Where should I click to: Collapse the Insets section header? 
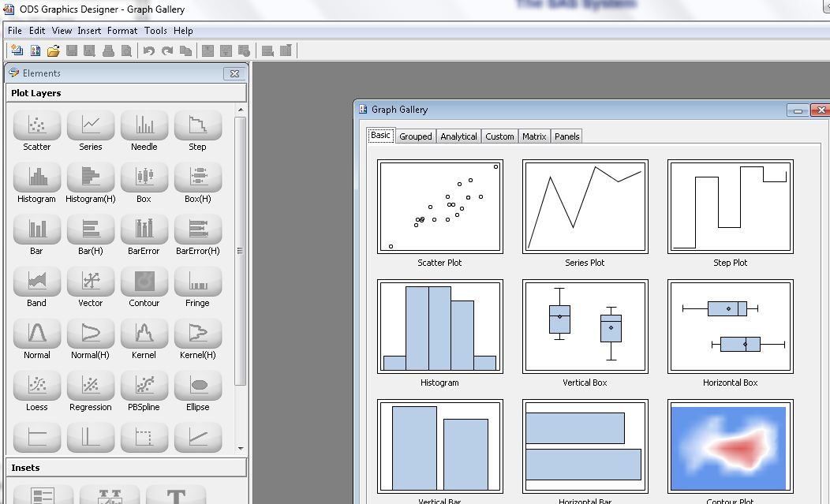pyautogui.click(x=126, y=468)
